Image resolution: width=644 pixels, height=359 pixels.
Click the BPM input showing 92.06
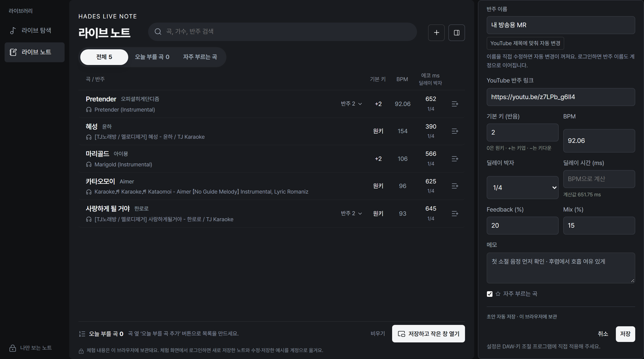599,141
